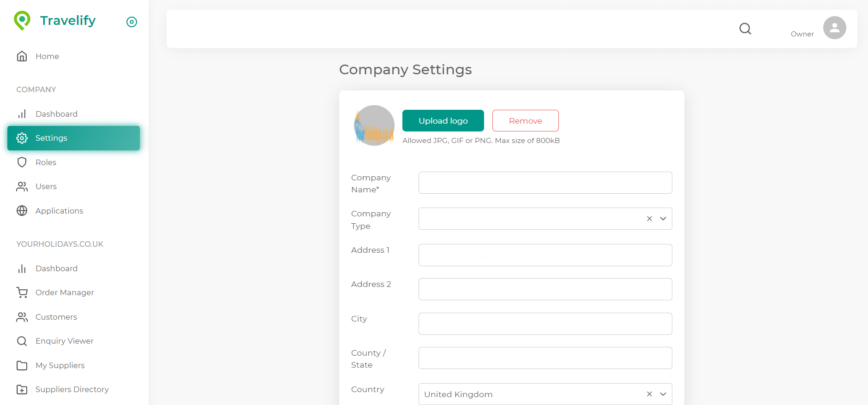Open My Suppliers folder icon
The image size is (868, 405).
(22, 365)
